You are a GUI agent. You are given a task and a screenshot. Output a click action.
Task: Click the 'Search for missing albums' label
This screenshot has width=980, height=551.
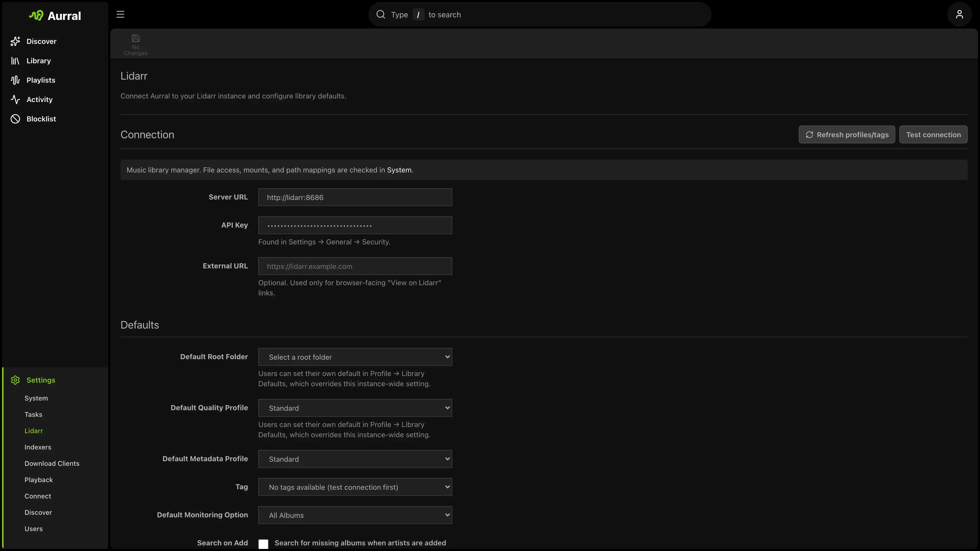point(360,543)
